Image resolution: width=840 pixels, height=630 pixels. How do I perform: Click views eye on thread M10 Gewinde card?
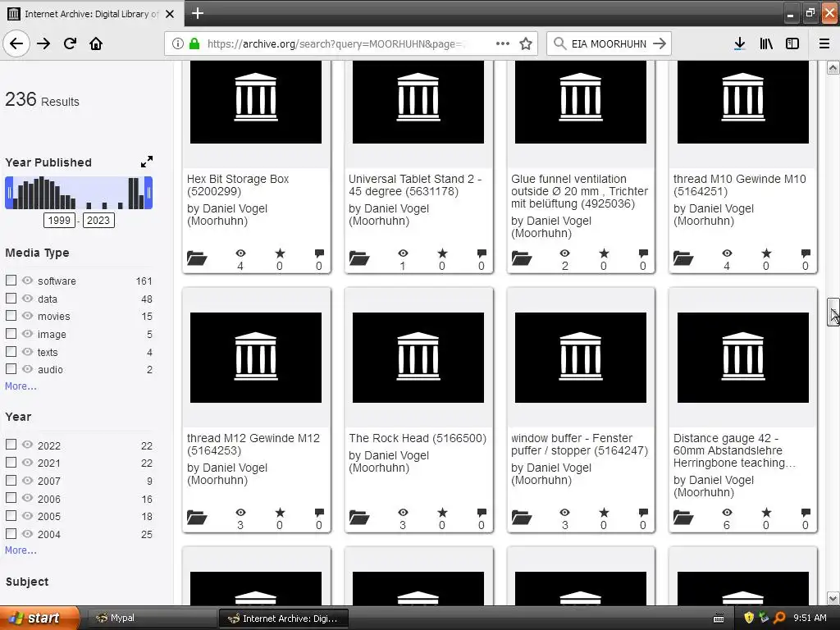pyautogui.click(x=727, y=253)
